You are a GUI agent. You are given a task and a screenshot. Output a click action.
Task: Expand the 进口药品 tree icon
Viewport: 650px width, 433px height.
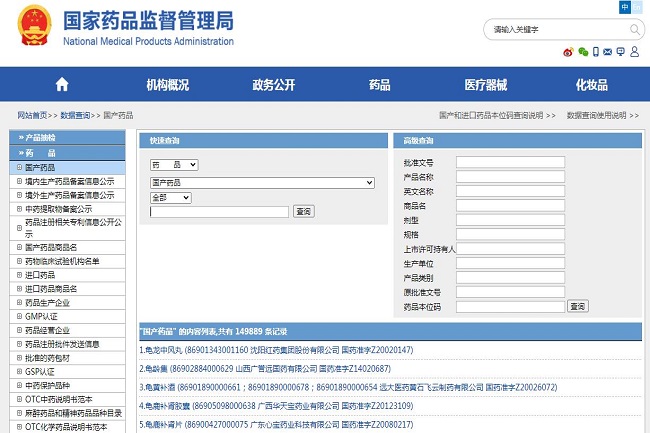point(19,275)
